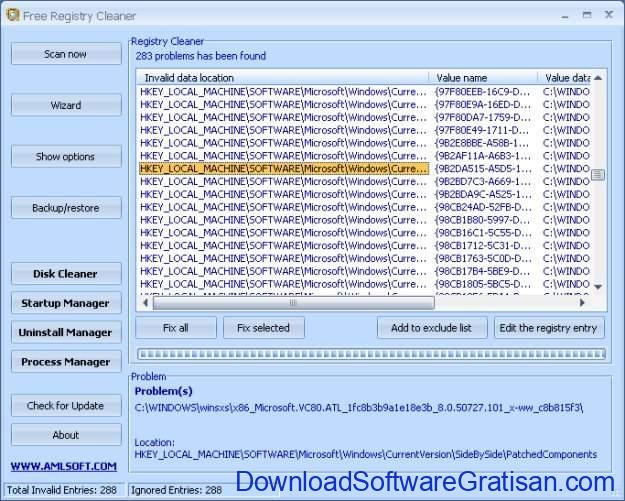This screenshot has height=501, width=625.
Task: Select row with value {98CB1B80-5997-D...
Action: pos(365,220)
